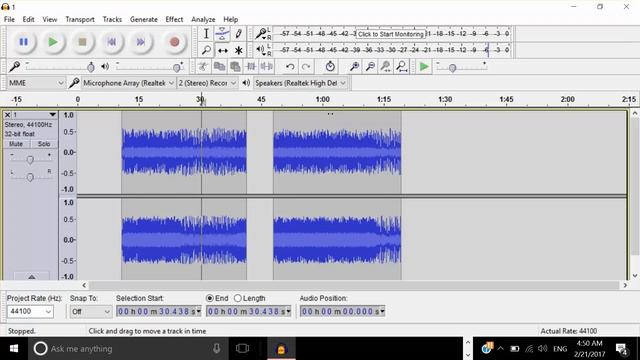Click the play-at-speed slider handle
This screenshot has height=360, width=640.
(x=452, y=68)
